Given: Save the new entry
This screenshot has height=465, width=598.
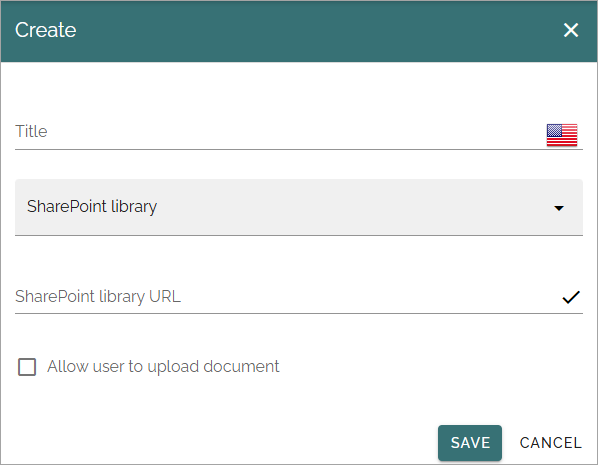Looking at the screenshot, I should coord(470,442).
